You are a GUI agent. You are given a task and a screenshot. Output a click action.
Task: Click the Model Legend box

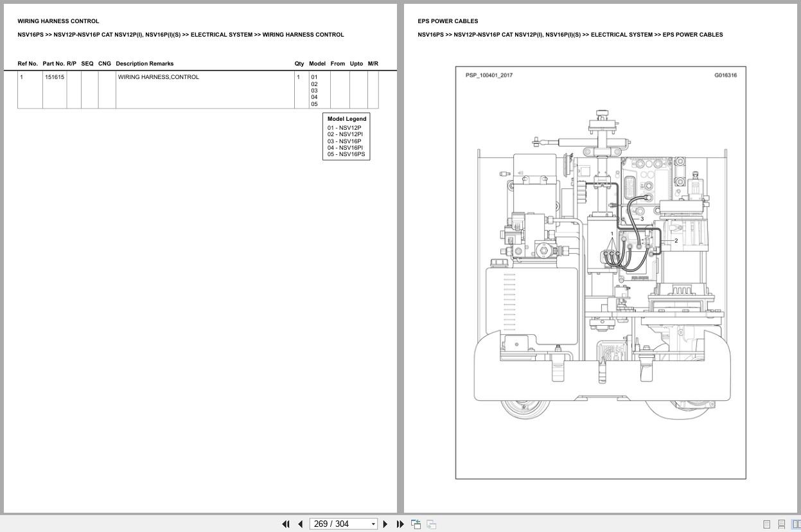(346, 136)
